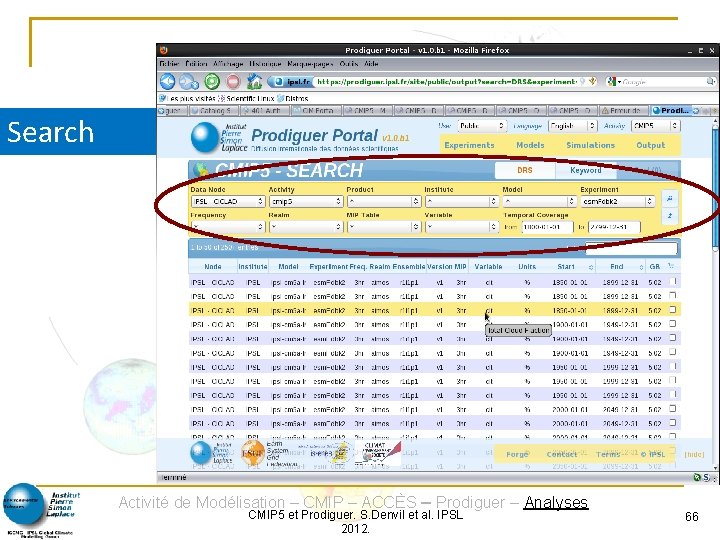Open the Les plus visités bookmark folder
Viewport: 720px width, 540px height.
[187, 98]
